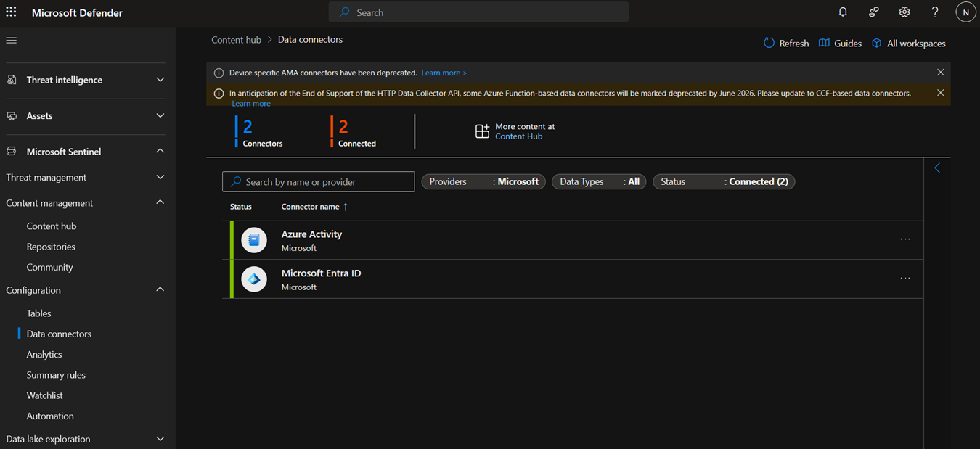Click the Azure Activity connector icon

(254, 240)
